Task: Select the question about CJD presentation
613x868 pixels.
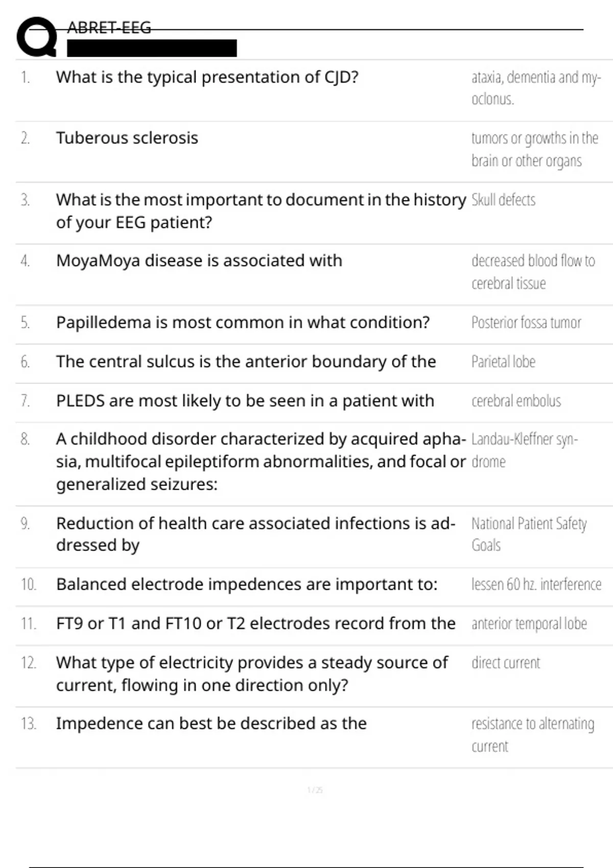Action: (x=207, y=77)
